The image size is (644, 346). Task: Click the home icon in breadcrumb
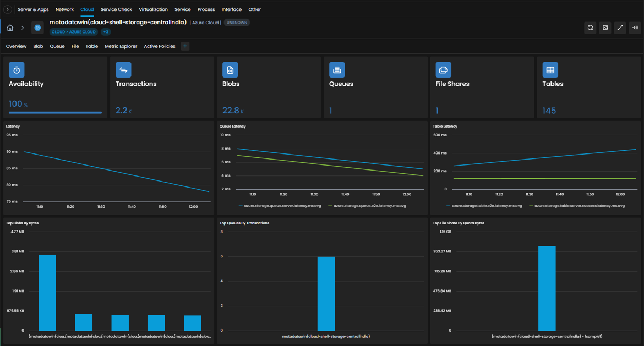click(x=10, y=28)
